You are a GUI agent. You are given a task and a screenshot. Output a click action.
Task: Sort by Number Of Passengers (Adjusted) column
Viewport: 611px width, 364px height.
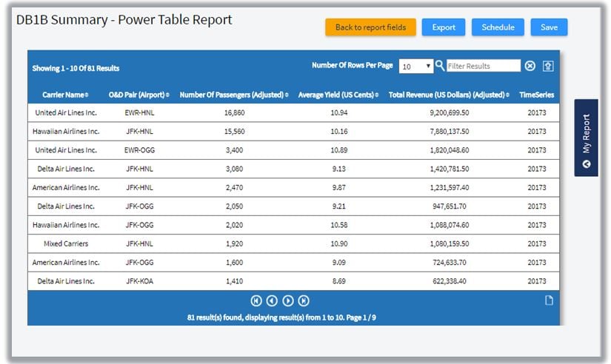point(233,95)
